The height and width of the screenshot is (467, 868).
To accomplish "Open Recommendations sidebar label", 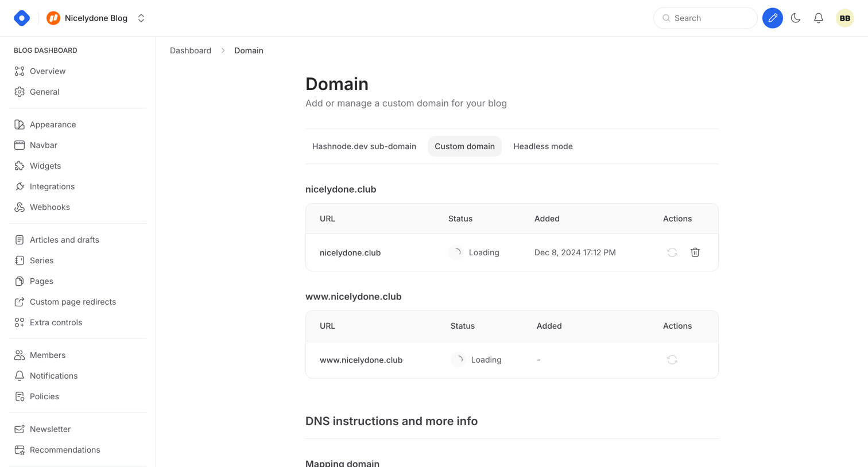I will click(x=65, y=450).
